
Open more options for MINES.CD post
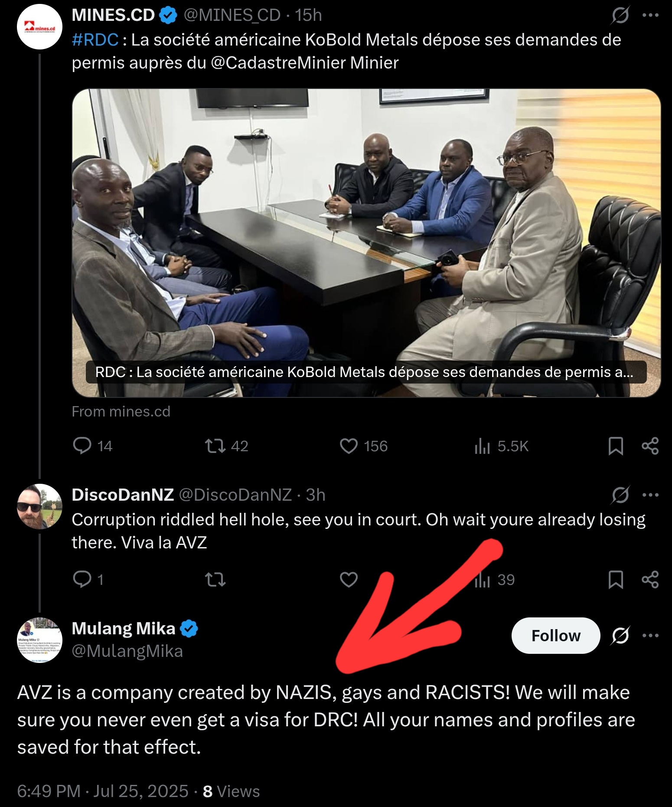[650, 16]
